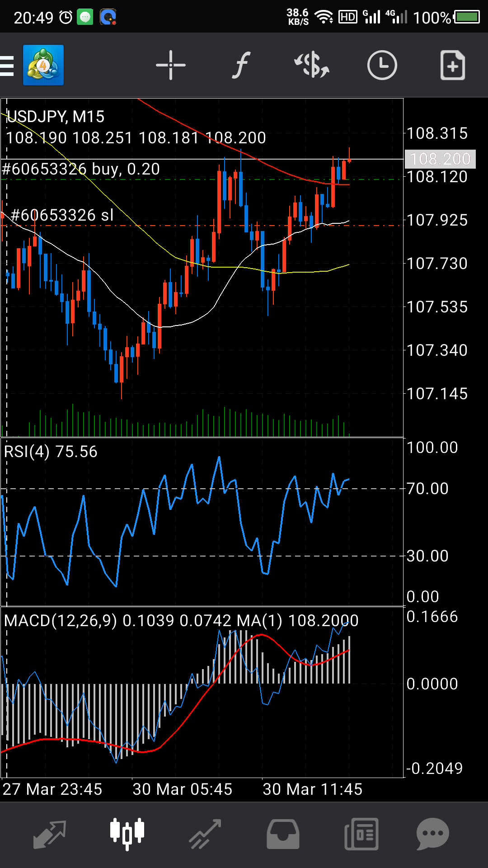Tap the Wi-Fi status icon
Image resolution: width=488 pixels, height=868 pixels.
[324, 17]
